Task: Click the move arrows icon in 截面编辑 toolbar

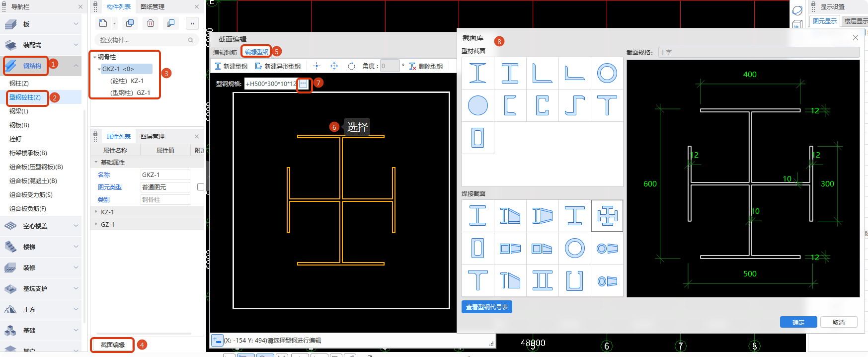Action: coord(334,66)
